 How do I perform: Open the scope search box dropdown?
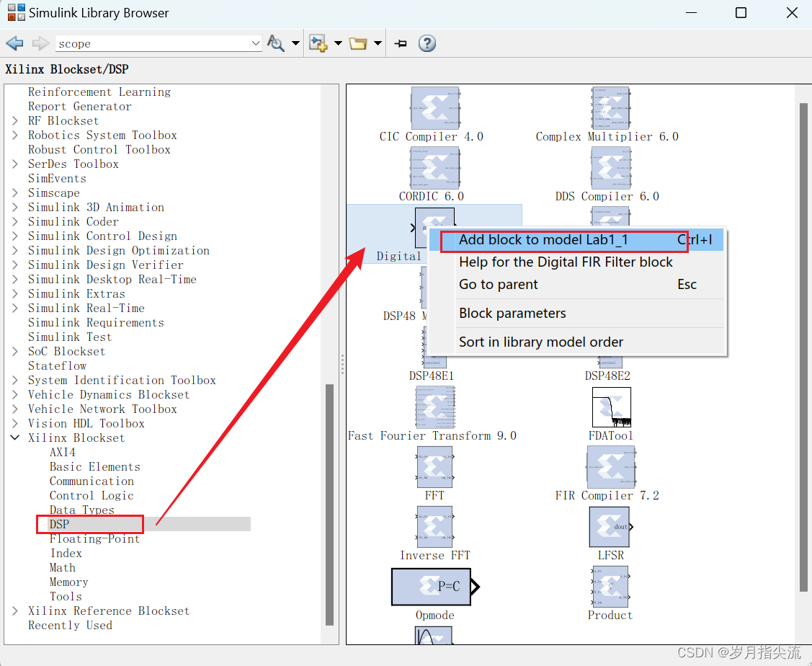tap(255, 43)
